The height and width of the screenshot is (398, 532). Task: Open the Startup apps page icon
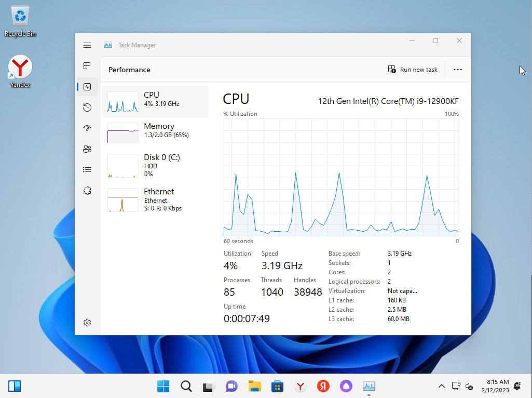click(x=87, y=128)
